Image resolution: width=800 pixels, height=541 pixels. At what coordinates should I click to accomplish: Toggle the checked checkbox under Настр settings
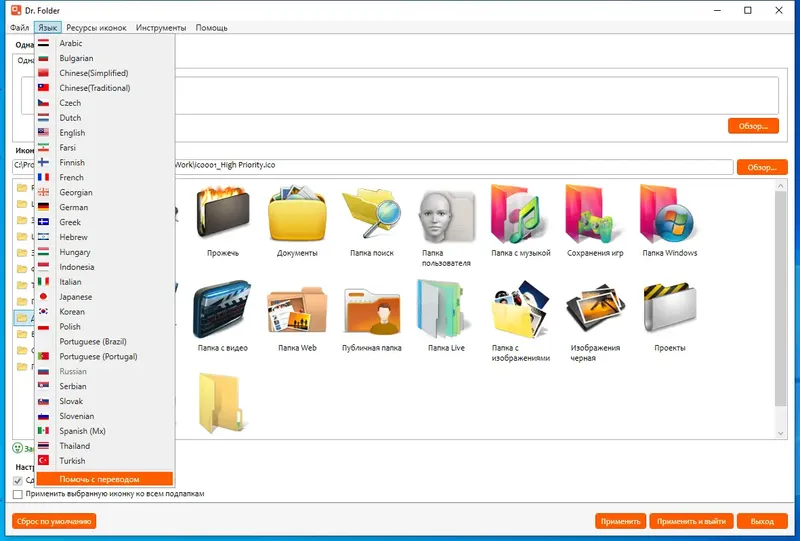(17, 480)
